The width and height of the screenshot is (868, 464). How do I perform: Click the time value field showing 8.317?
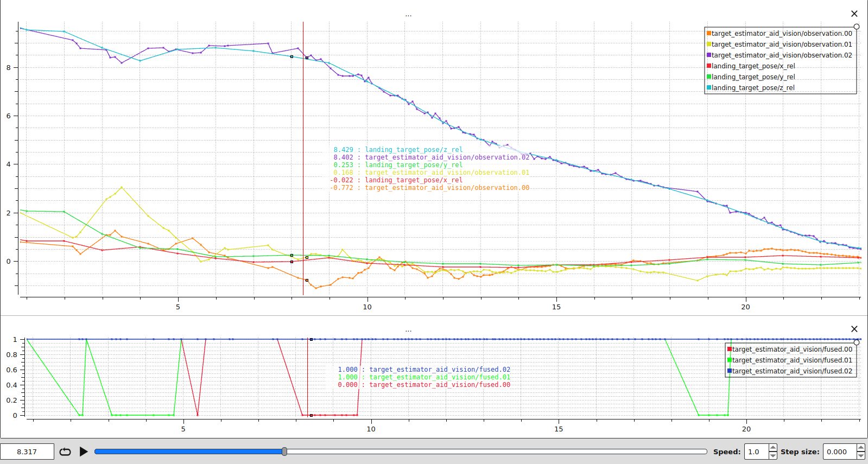pos(27,452)
